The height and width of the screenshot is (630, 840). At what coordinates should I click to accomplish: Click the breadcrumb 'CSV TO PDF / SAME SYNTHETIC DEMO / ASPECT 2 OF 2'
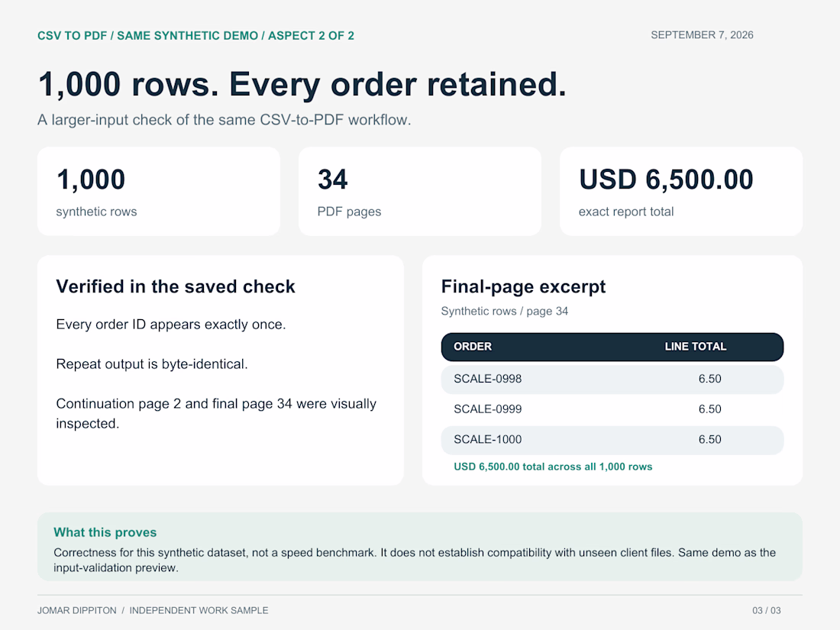point(195,36)
